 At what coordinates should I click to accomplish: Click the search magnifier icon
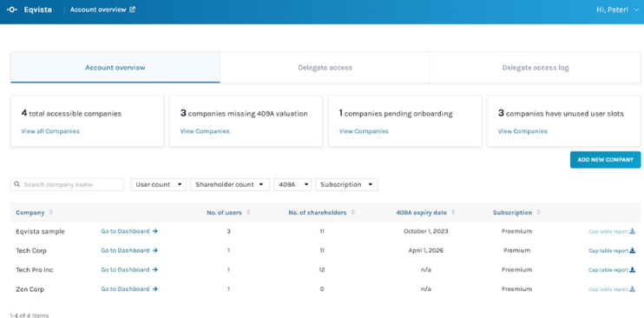(x=16, y=184)
